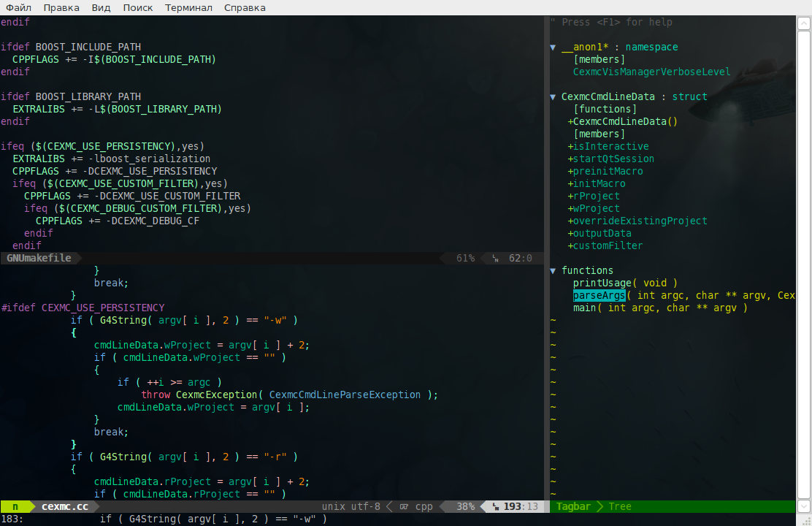Click the Tagbar label in status line
Viewport: 812px width, 526px height.
[573, 507]
